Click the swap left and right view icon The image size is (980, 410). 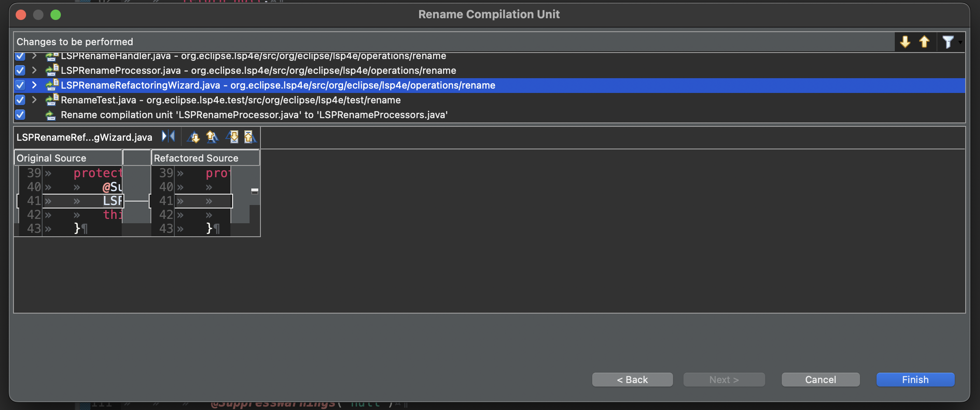(169, 136)
